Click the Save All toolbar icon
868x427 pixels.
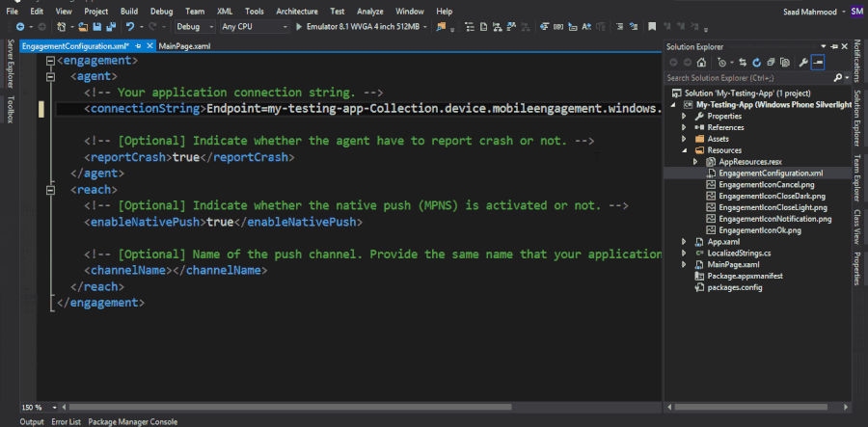click(111, 27)
